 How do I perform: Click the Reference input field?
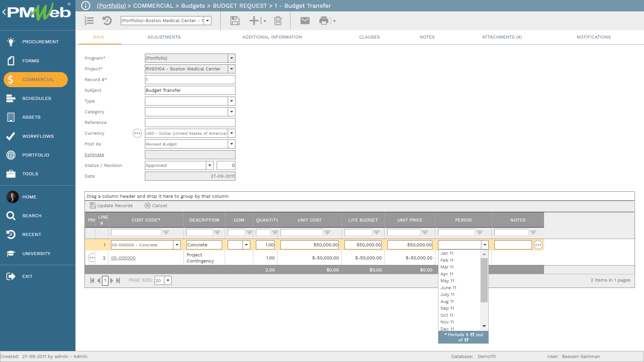pos(190,122)
